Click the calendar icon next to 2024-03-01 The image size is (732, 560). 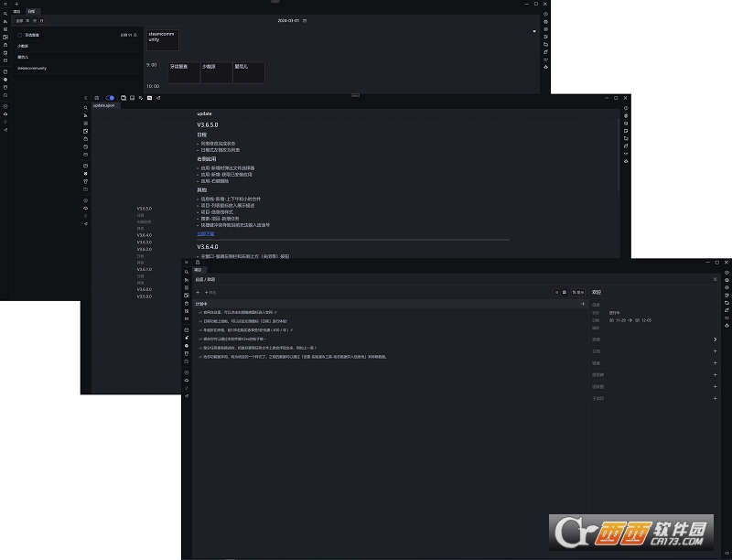[305, 20]
